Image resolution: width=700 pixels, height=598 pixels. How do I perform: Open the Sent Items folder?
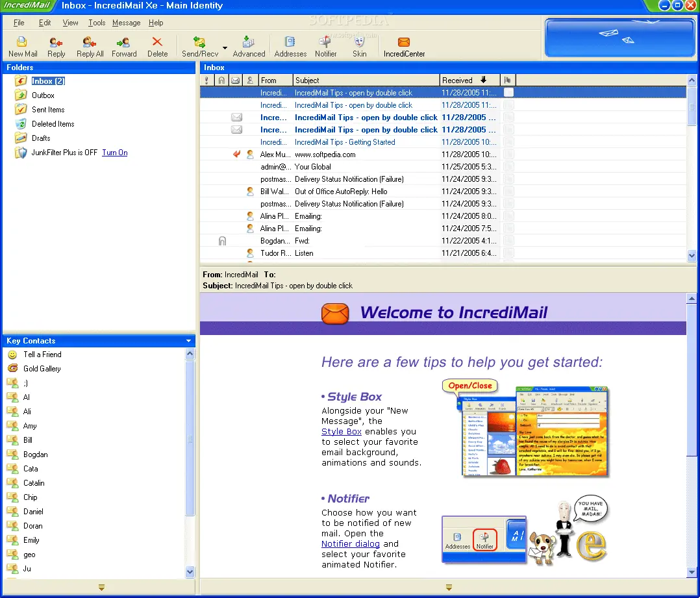[48, 109]
